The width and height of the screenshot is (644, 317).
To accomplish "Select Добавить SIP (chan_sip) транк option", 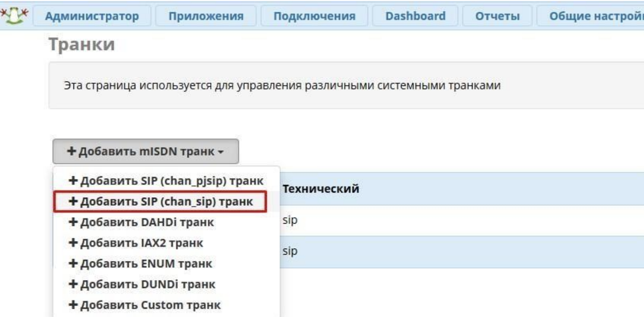I will (160, 201).
